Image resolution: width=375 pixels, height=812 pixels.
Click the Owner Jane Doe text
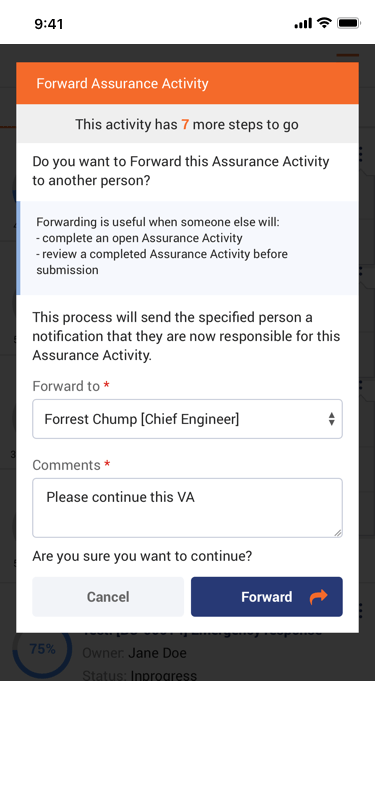(134, 653)
